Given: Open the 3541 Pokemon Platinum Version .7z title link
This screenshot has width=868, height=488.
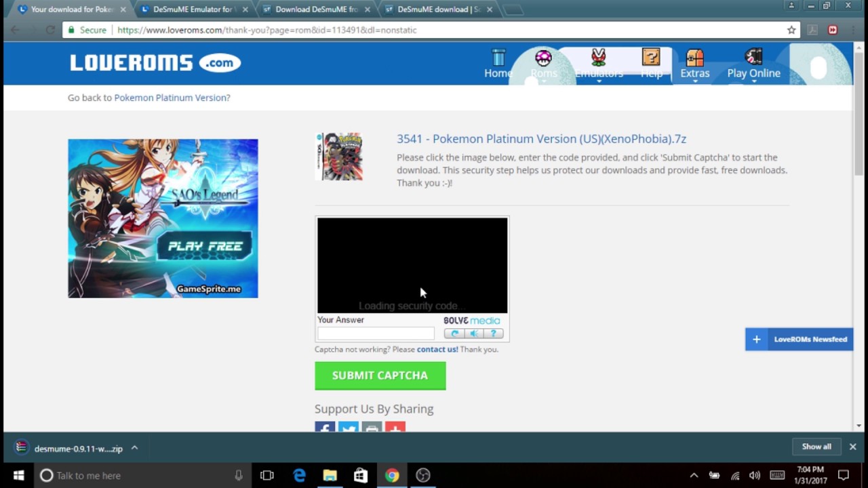Looking at the screenshot, I should pyautogui.click(x=541, y=139).
